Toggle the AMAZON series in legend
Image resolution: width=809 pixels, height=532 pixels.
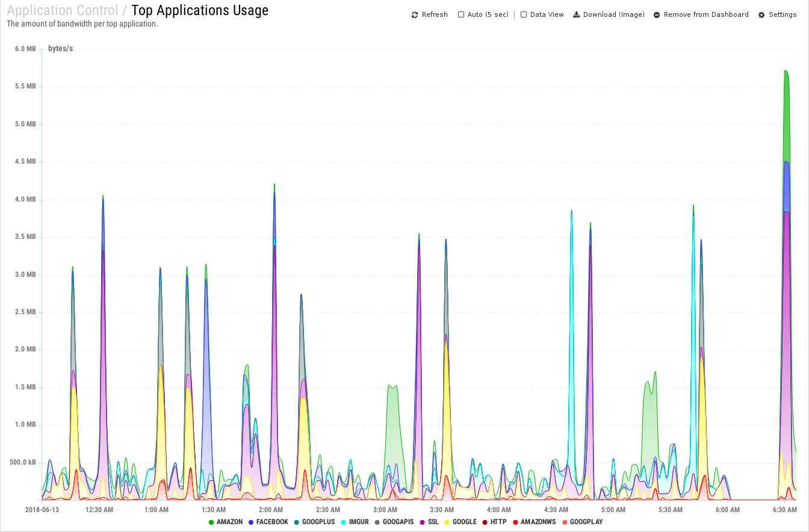[226, 522]
